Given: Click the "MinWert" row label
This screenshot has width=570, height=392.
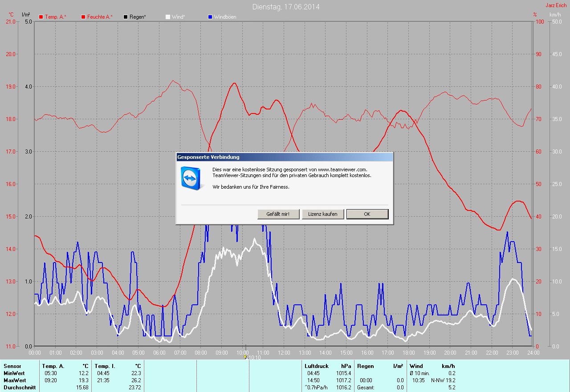Looking at the screenshot, I should (x=14, y=373).
